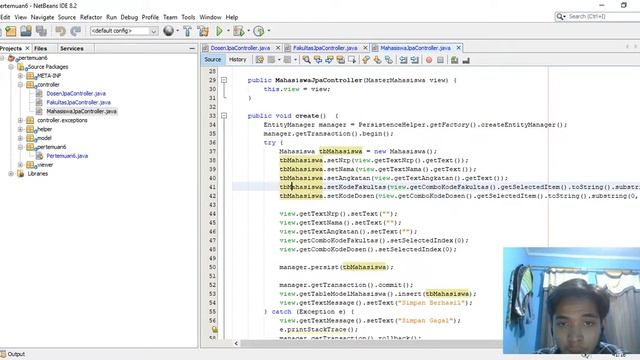Collapse the pertemuan6 project root node
The image size is (640, 360).
tap(2, 58)
